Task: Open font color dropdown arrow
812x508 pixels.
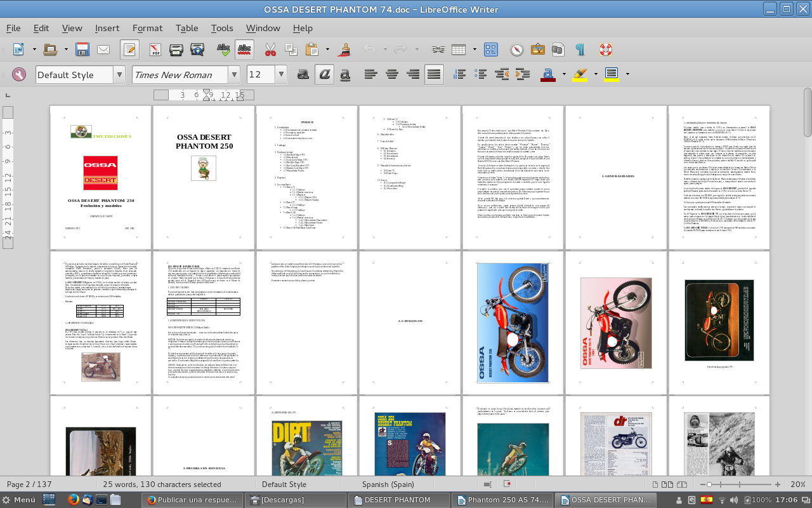Action: coord(564,74)
